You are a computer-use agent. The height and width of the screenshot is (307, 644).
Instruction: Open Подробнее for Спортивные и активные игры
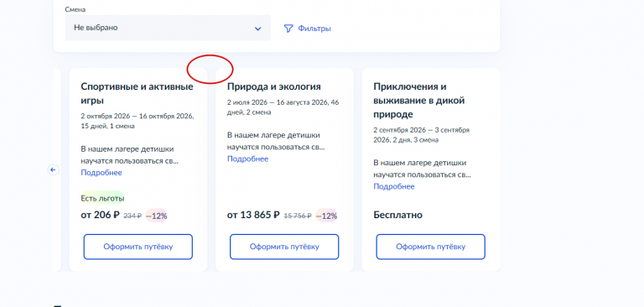click(101, 173)
